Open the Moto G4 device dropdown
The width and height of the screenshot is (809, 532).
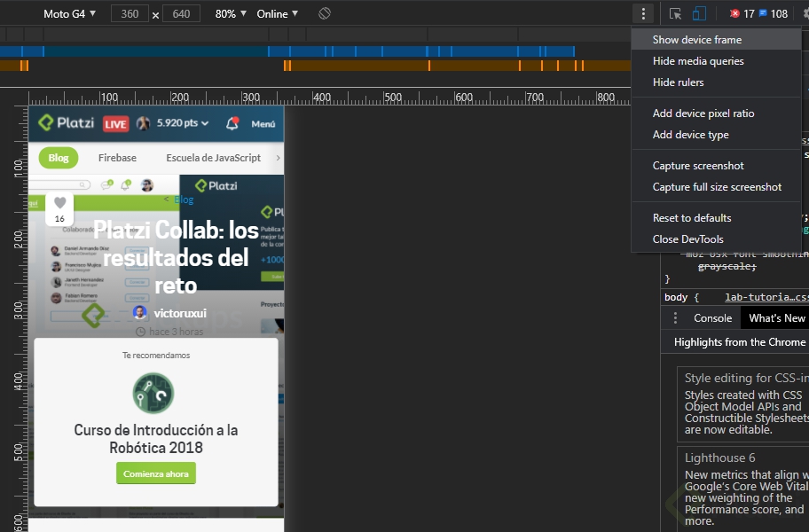[70, 14]
